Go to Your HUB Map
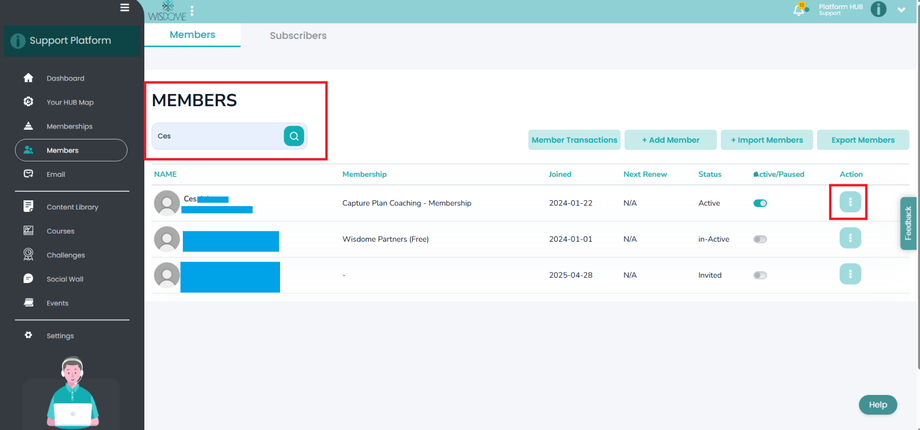The image size is (920, 430). click(x=70, y=102)
